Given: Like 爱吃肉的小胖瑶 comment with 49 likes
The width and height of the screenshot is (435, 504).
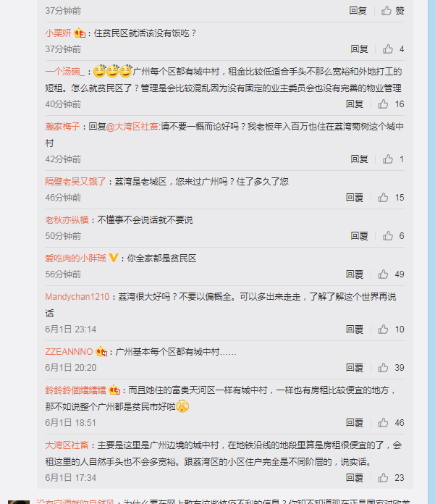Looking at the screenshot, I should pyautogui.click(x=383, y=274).
